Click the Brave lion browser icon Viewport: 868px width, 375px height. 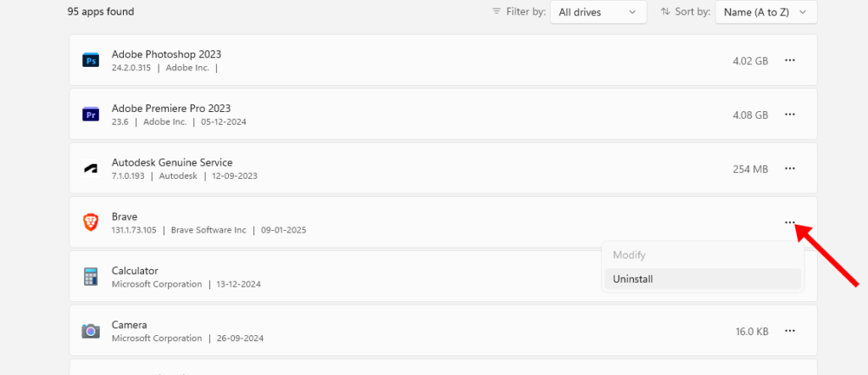[x=90, y=222]
